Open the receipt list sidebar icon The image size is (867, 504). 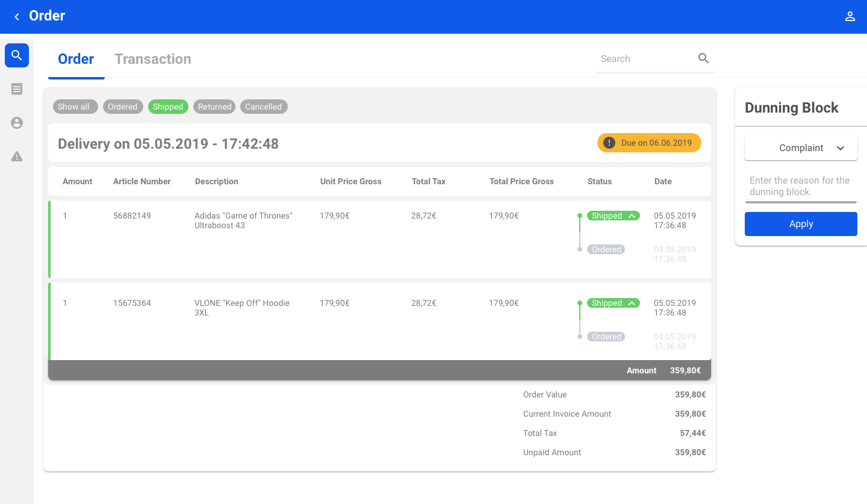point(17,89)
